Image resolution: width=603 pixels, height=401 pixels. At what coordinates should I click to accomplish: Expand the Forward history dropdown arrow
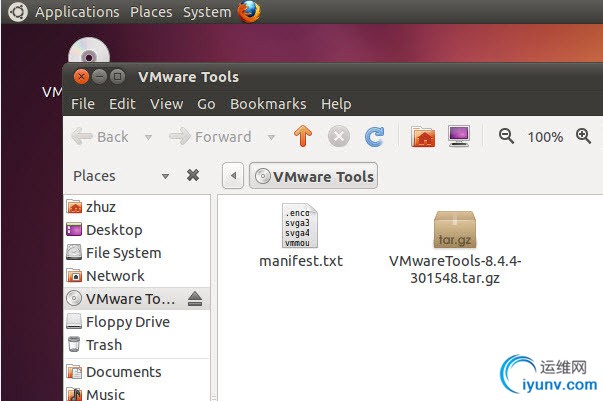pyautogui.click(x=271, y=137)
